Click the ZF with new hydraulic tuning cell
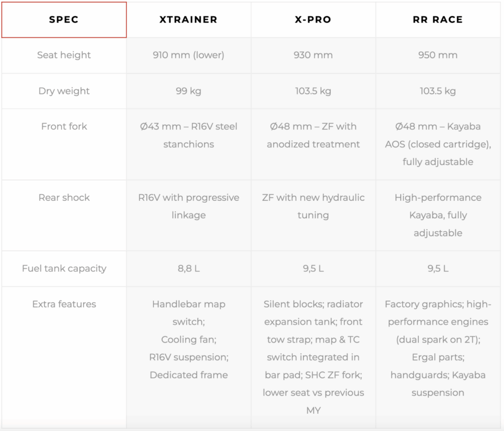 (314, 215)
